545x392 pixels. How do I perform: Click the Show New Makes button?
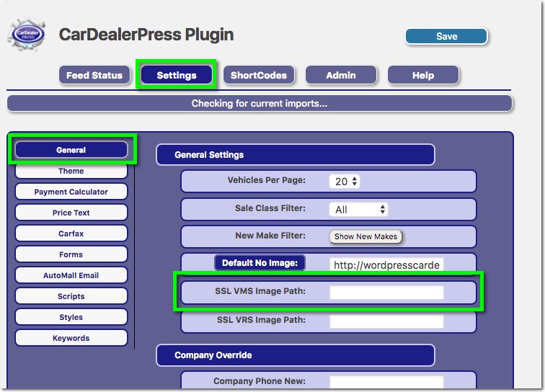point(365,236)
